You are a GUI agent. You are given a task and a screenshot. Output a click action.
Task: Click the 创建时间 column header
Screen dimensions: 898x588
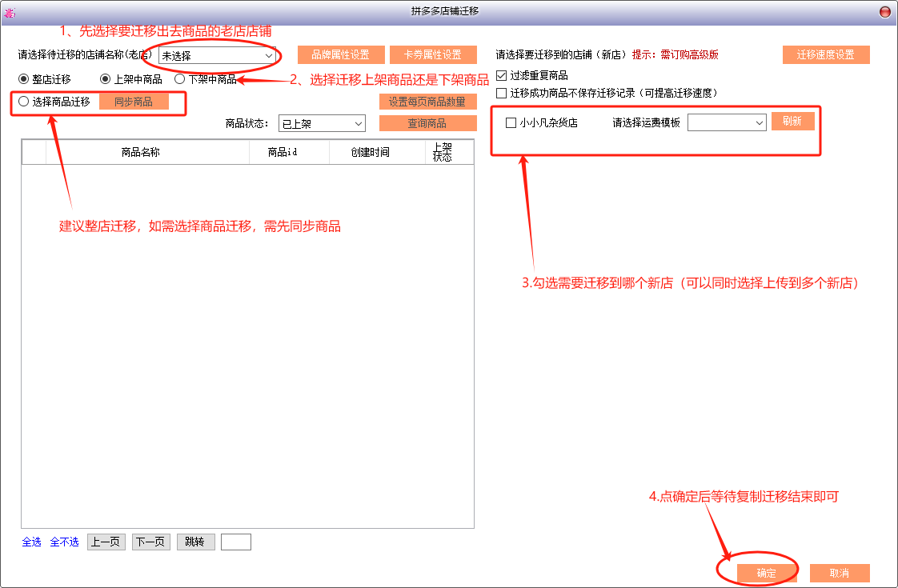click(377, 152)
